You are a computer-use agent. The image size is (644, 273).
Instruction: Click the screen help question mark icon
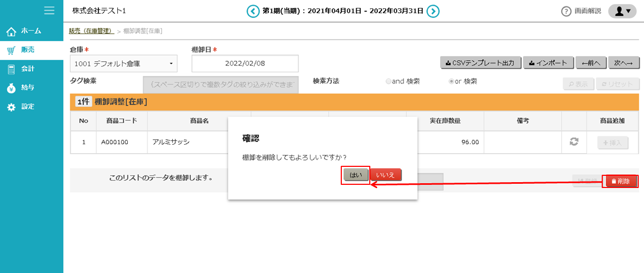pyautogui.click(x=566, y=11)
